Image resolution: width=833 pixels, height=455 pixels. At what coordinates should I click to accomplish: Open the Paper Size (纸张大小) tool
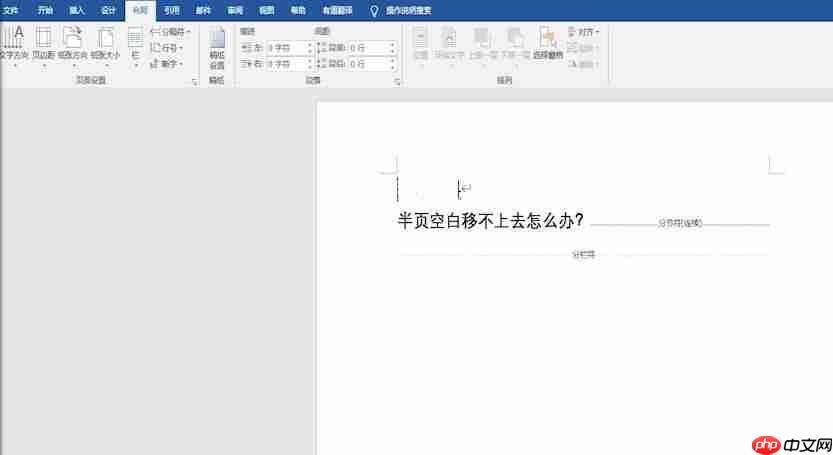[105, 45]
